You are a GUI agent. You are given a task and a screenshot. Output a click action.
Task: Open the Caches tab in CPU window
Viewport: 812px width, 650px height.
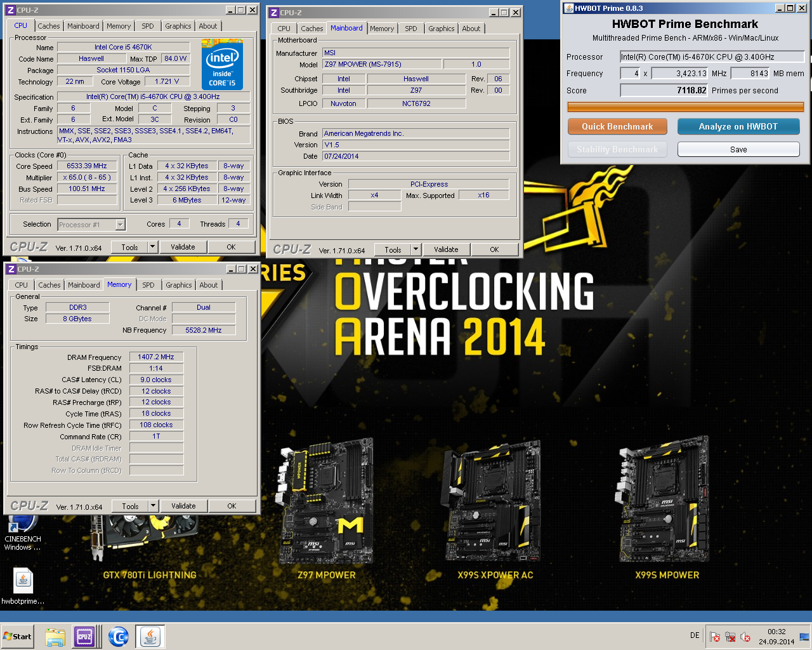[x=48, y=26]
